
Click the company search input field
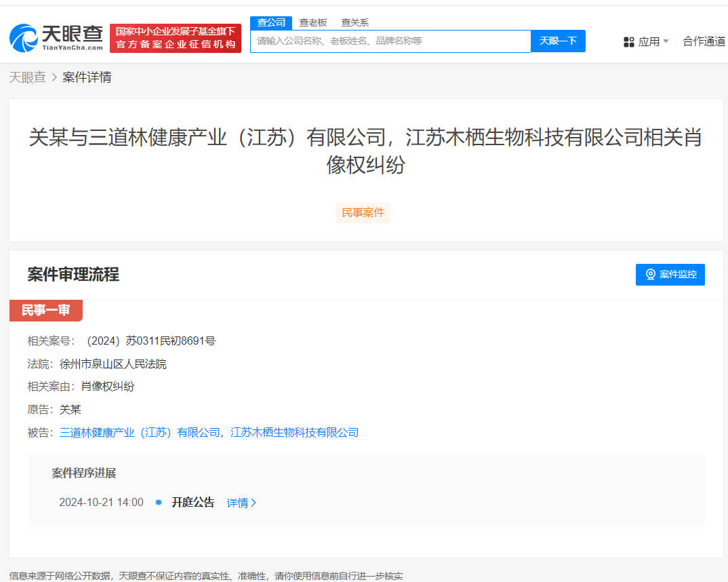(x=390, y=41)
